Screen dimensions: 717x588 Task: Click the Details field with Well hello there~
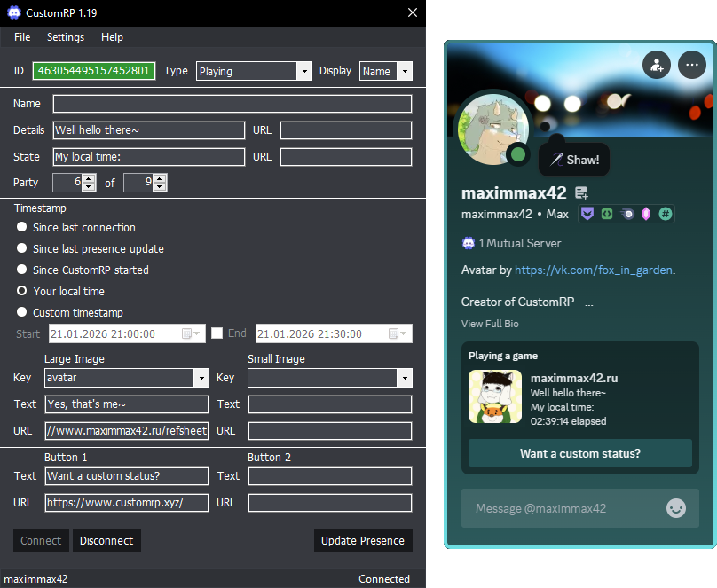click(x=148, y=130)
